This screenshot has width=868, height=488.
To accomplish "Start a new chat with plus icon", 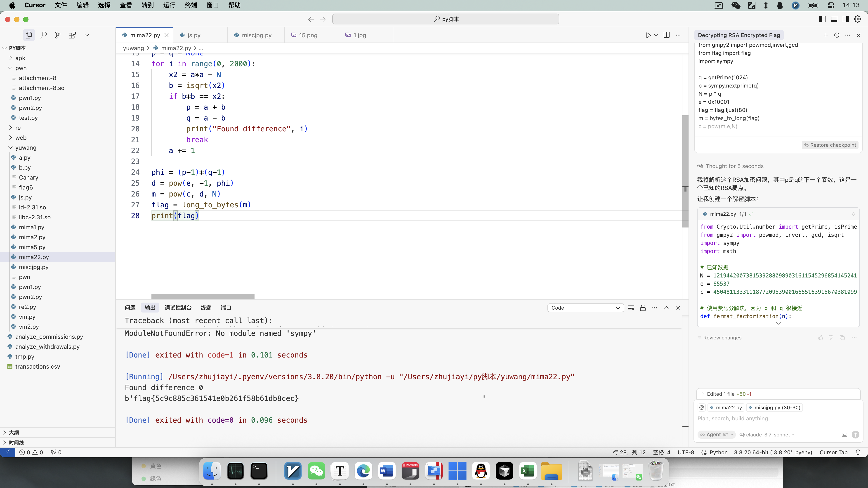I will coord(826,35).
